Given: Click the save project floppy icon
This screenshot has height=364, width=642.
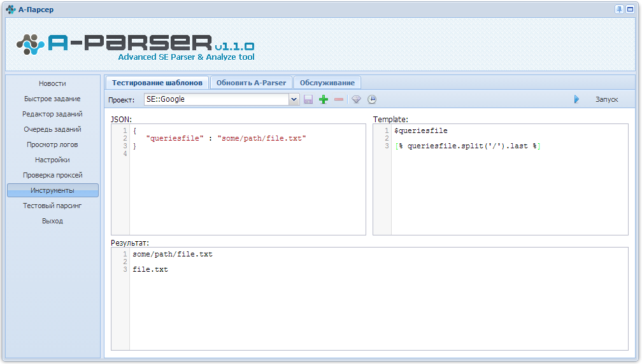Looking at the screenshot, I should click(x=308, y=99).
